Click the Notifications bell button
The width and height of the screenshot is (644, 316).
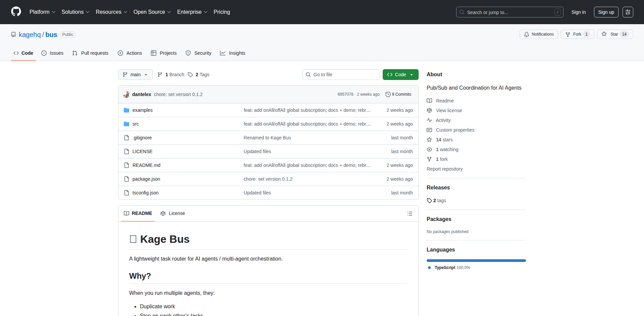point(539,34)
